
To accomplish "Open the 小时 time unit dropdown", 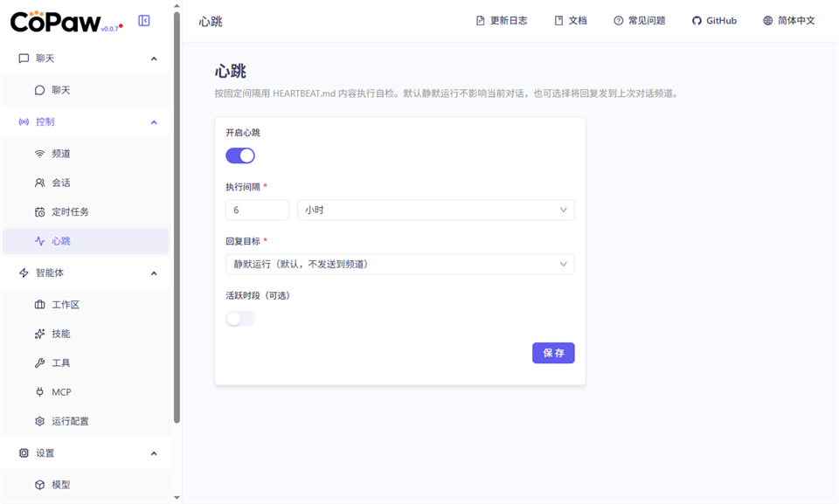I will 435,210.
